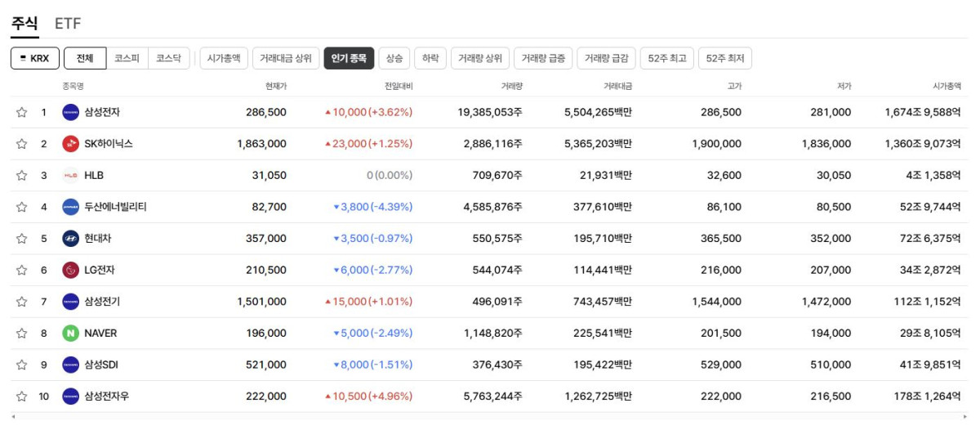The width and height of the screenshot is (980, 430).
Task: Click the green NAVER logo icon
Action: 70,334
